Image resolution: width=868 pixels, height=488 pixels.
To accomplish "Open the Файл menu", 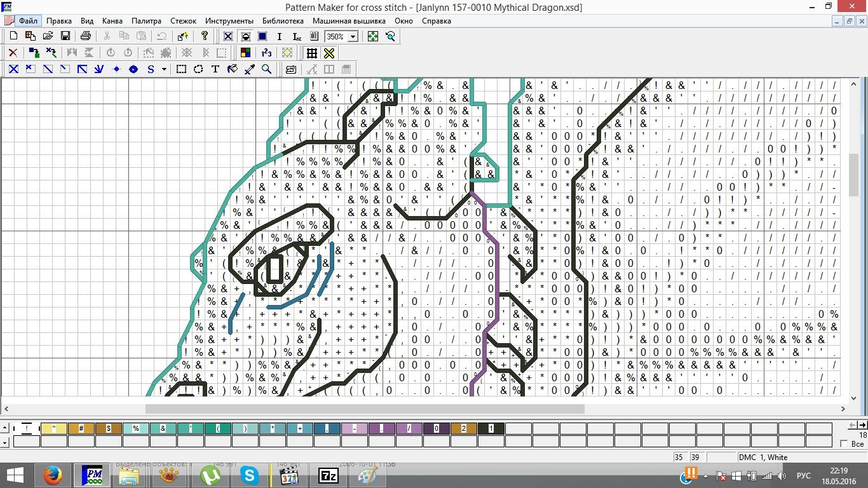I will (x=28, y=21).
